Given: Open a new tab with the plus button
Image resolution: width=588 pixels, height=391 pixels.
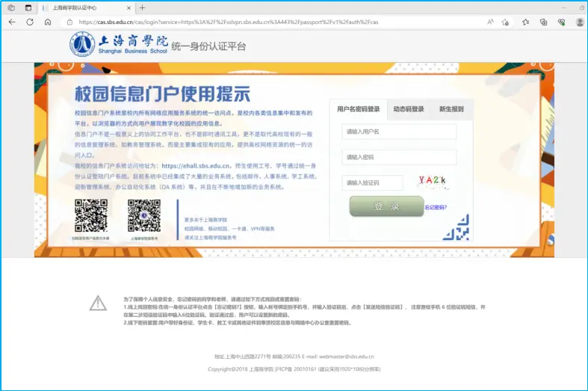Looking at the screenshot, I should (142, 8).
